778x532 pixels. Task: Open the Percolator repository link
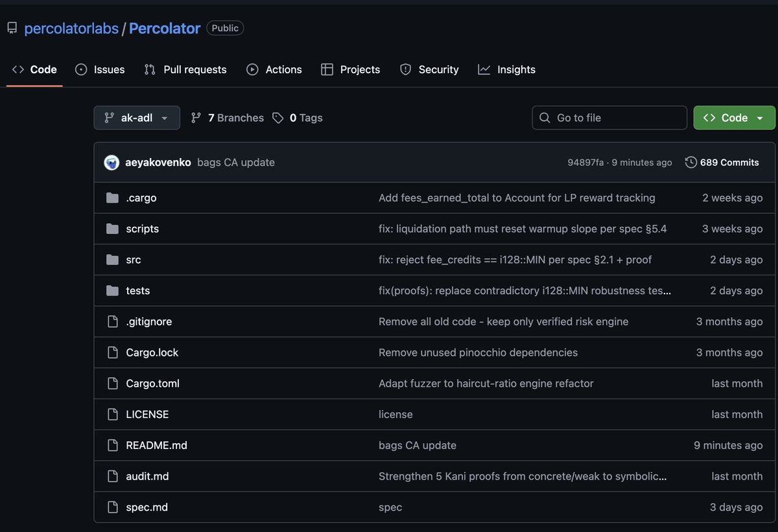165,29
